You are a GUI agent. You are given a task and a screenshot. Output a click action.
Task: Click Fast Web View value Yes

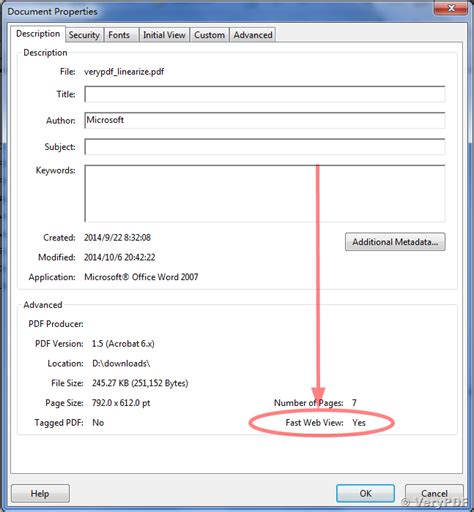(x=359, y=423)
